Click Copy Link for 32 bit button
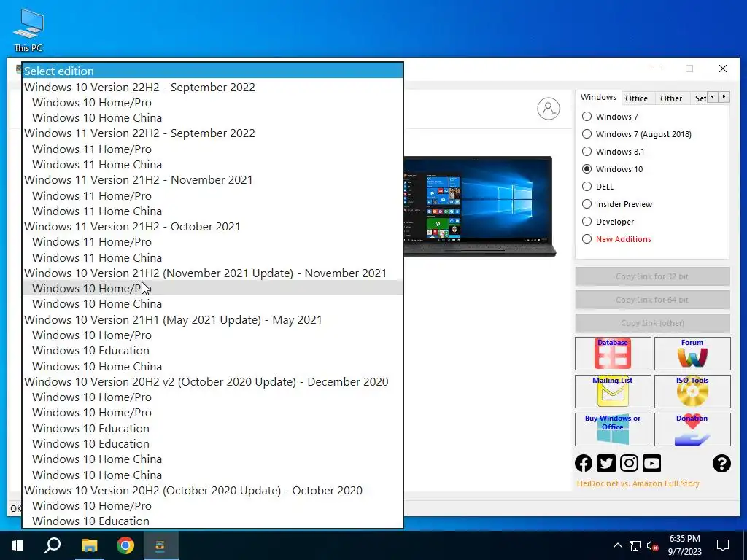747x560 pixels. [652, 276]
